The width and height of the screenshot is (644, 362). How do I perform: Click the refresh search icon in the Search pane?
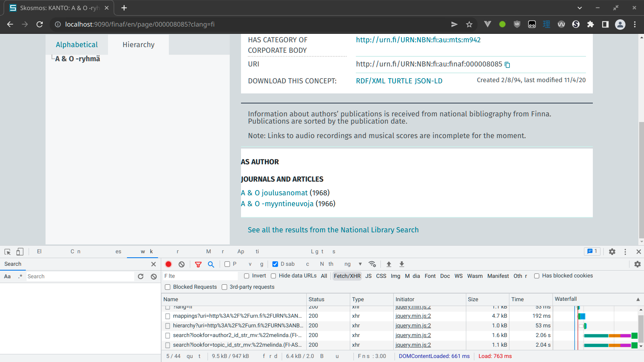[x=141, y=276]
